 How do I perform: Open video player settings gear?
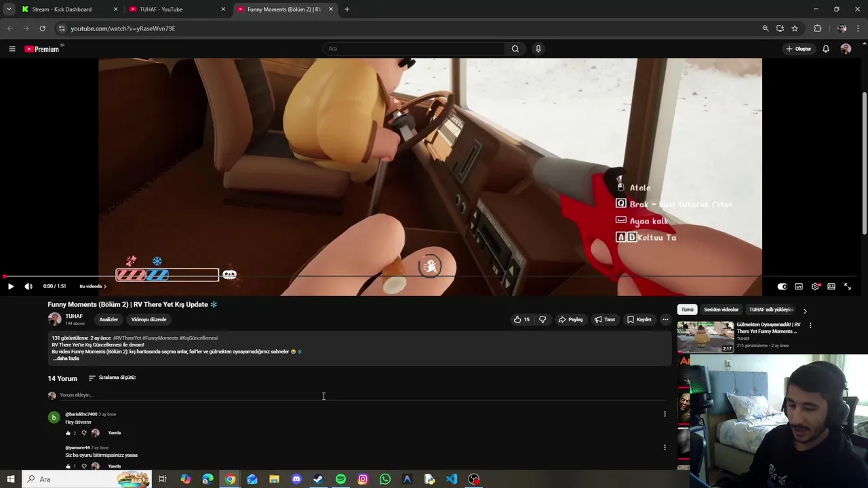coord(815,287)
